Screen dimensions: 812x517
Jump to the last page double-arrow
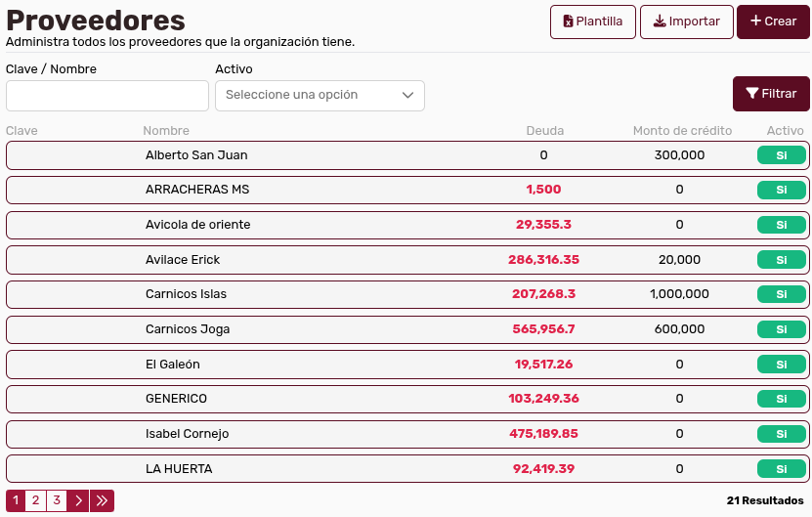click(x=102, y=500)
